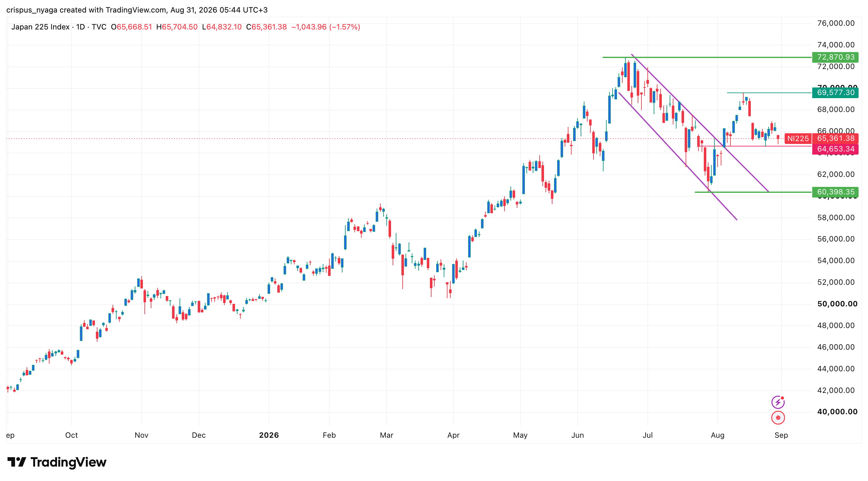
Task: Click the 44,000.00 price axis label
Action: click(836, 368)
